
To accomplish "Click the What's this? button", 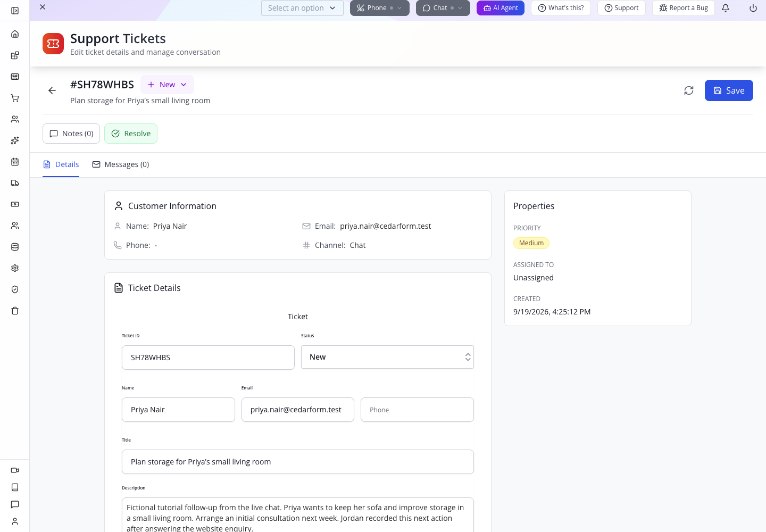I will pos(561,8).
